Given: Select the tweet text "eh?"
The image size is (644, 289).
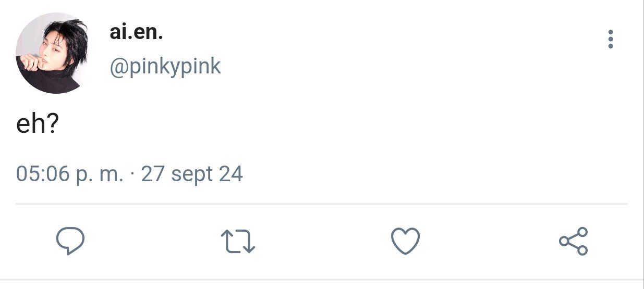Looking at the screenshot, I should tap(37, 125).
